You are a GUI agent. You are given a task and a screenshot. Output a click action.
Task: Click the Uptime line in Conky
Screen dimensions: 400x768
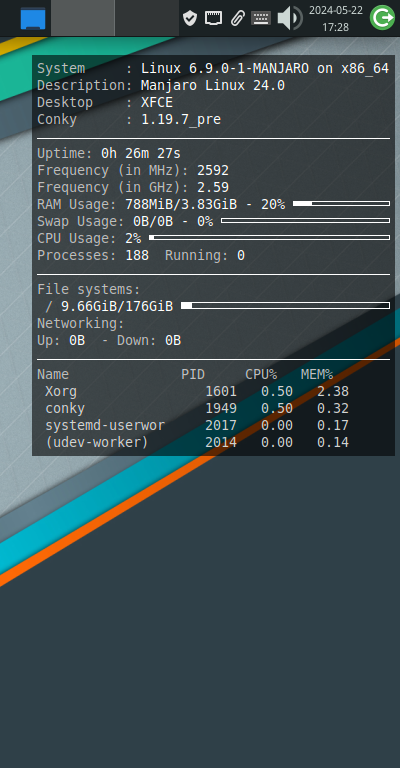point(109,154)
